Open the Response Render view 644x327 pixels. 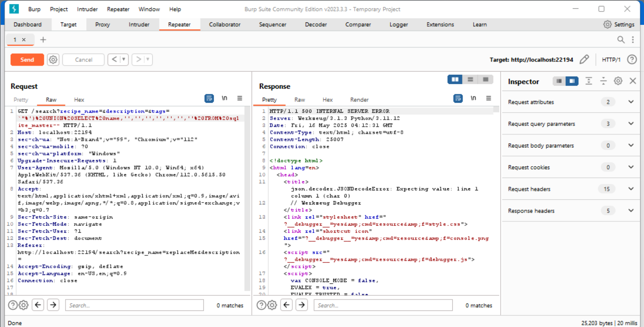[x=359, y=100]
